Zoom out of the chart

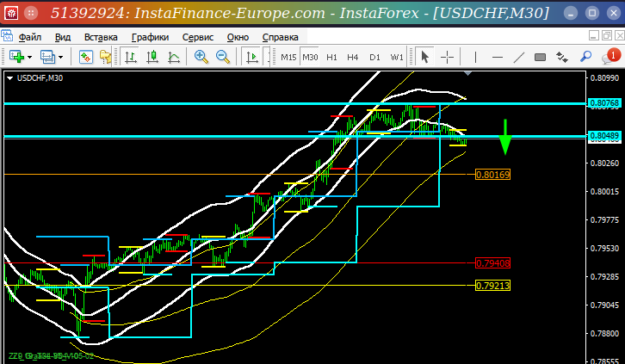point(223,57)
